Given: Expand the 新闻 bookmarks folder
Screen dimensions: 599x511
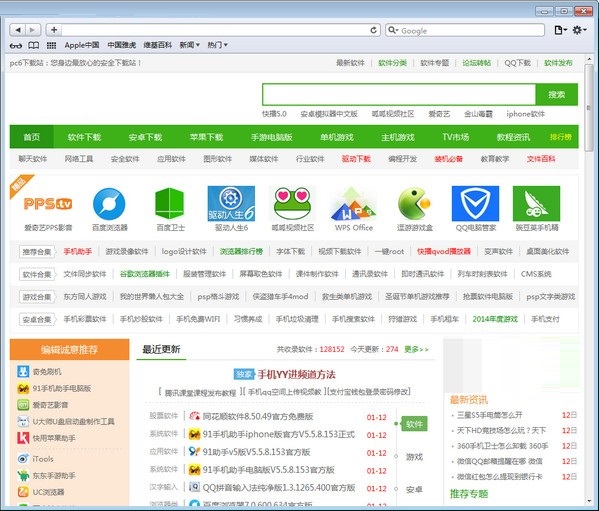Looking at the screenshot, I should click(x=190, y=45).
